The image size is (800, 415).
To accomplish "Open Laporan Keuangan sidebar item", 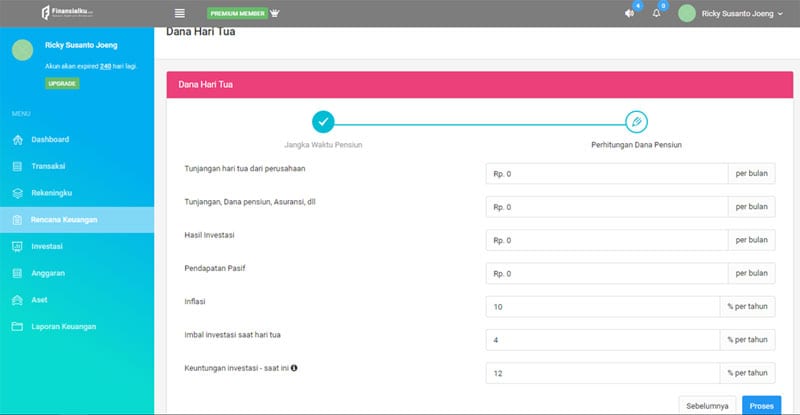I will coord(63,327).
